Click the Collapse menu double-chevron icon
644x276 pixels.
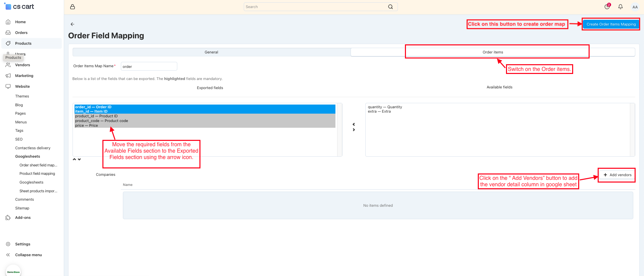click(x=8, y=255)
